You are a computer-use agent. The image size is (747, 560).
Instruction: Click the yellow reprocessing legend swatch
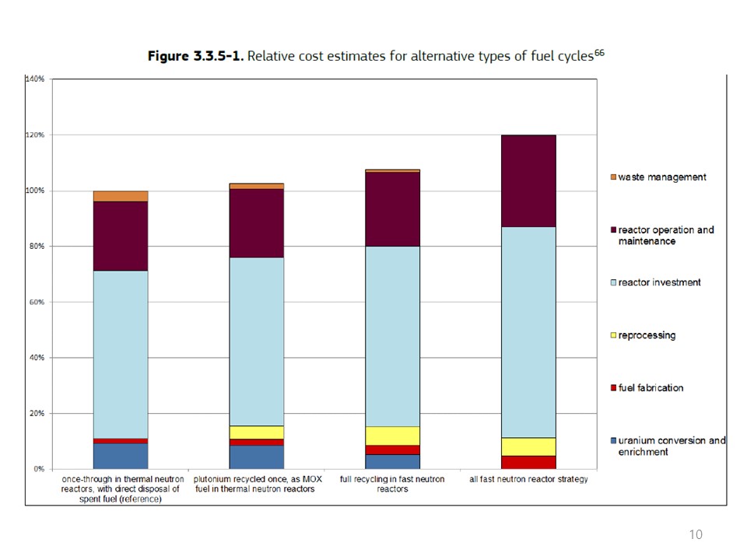coord(612,335)
